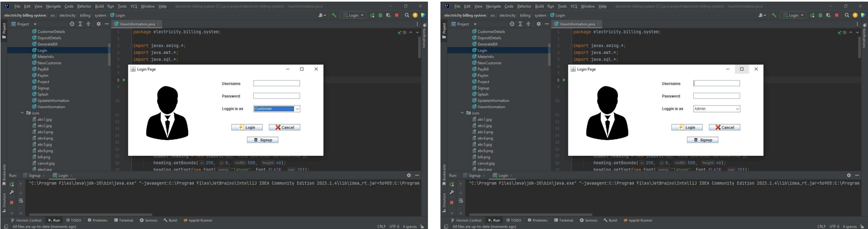This screenshot has height=229, width=868.
Task: Click the IntelliJ logo icon in right screenshot
Action: click(446, 6)
